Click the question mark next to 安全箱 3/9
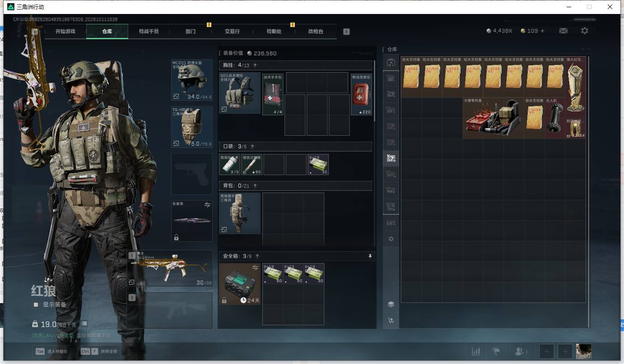 pyautogui.click(x=257, y=256)
